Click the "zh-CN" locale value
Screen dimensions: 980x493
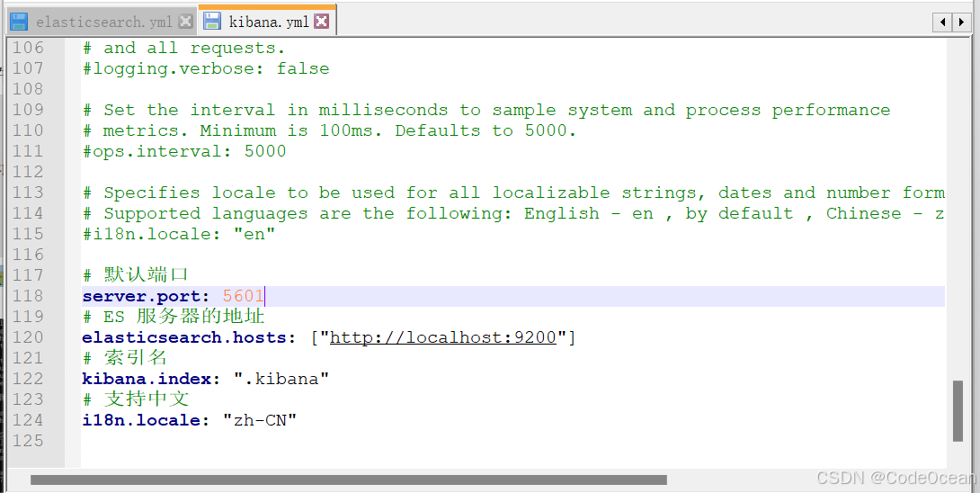tap(259, 420)
